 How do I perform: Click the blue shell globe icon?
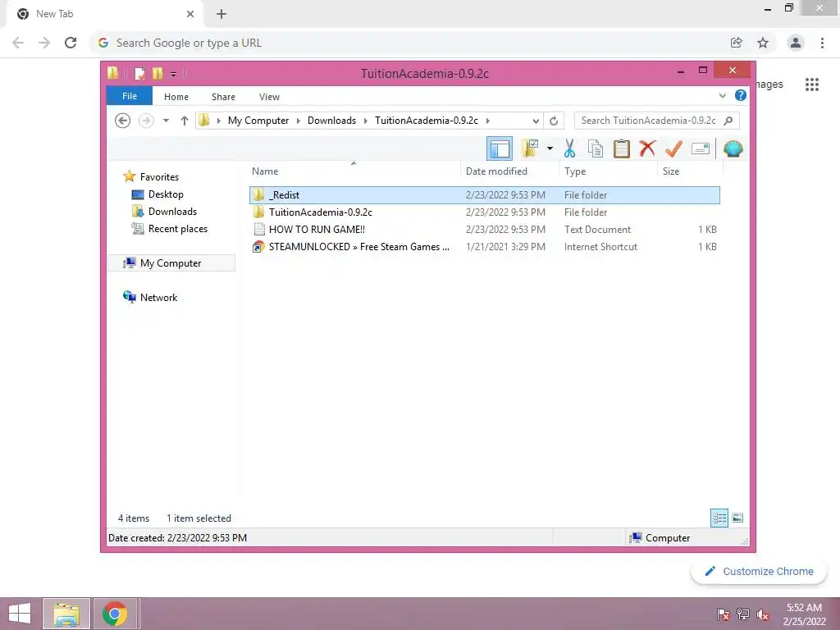pos(733,148)
